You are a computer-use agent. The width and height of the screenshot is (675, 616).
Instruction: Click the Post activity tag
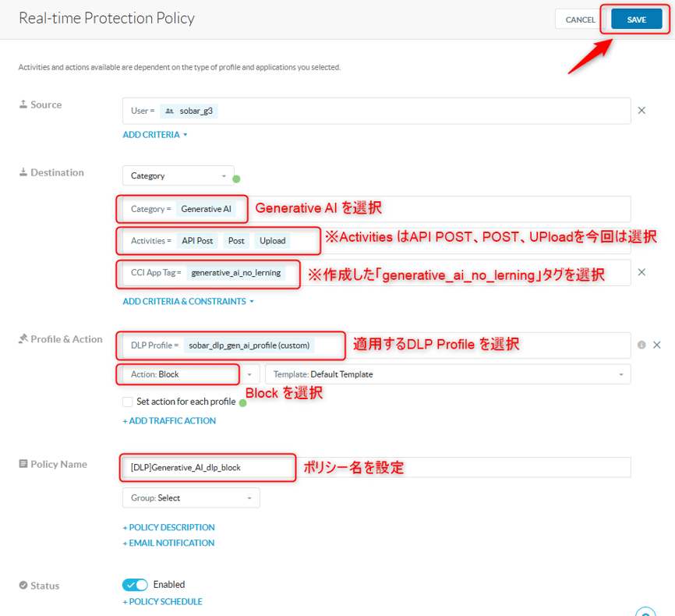[236, 241]
